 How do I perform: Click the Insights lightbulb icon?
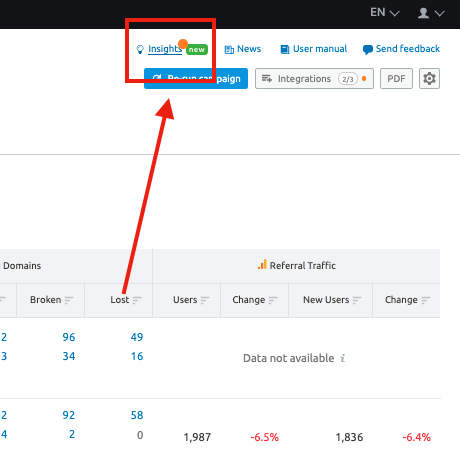coord(140,49)
